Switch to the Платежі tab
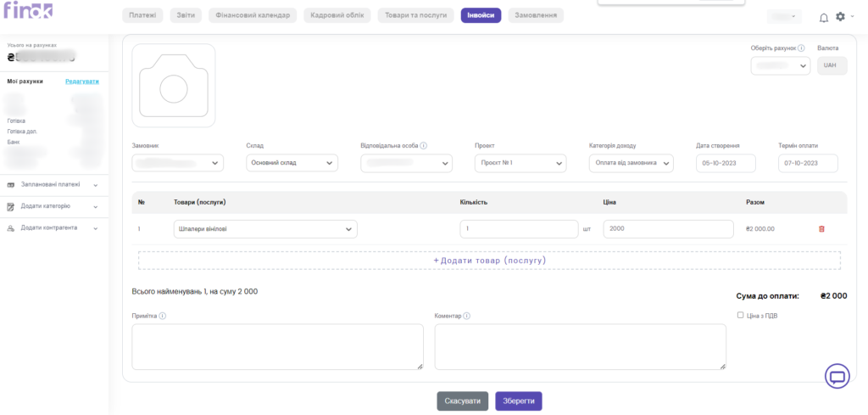This screenshot has width=868, height=415. [x=143, y=15]
